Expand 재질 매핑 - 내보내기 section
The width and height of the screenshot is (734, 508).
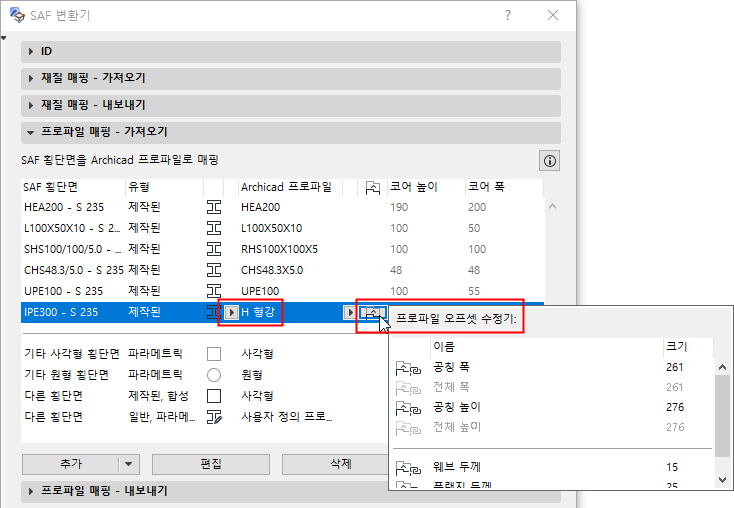tap(291, 105)
